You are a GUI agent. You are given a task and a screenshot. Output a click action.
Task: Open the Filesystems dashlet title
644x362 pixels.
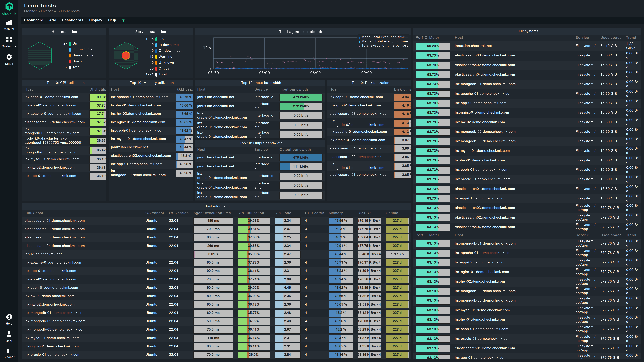(528, 31)
